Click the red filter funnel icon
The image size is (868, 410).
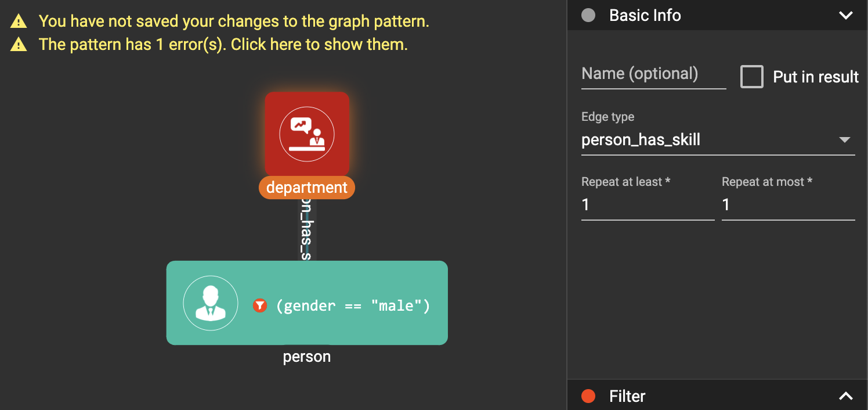[260, 305]
